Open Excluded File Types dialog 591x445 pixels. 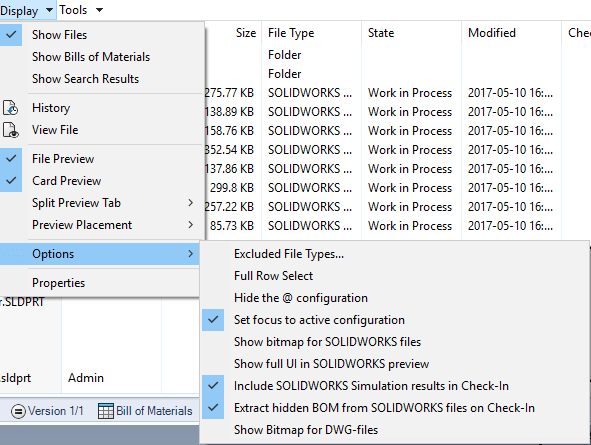(289, 254)
